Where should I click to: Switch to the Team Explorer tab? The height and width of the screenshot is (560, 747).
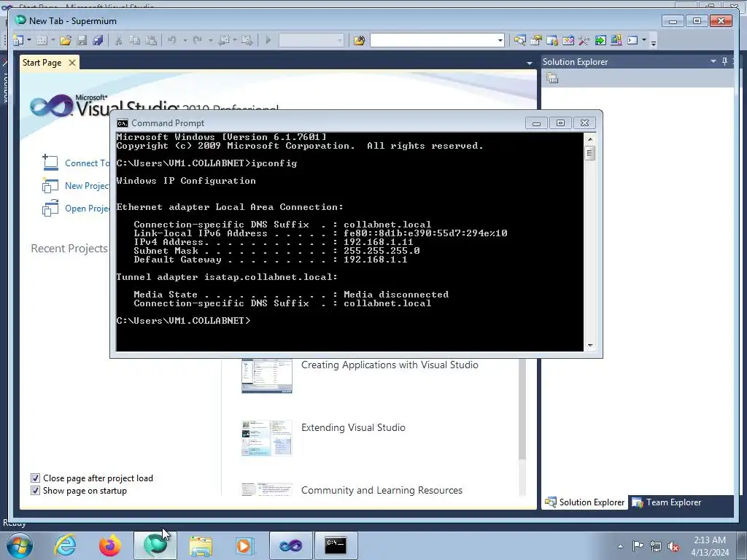667,502
